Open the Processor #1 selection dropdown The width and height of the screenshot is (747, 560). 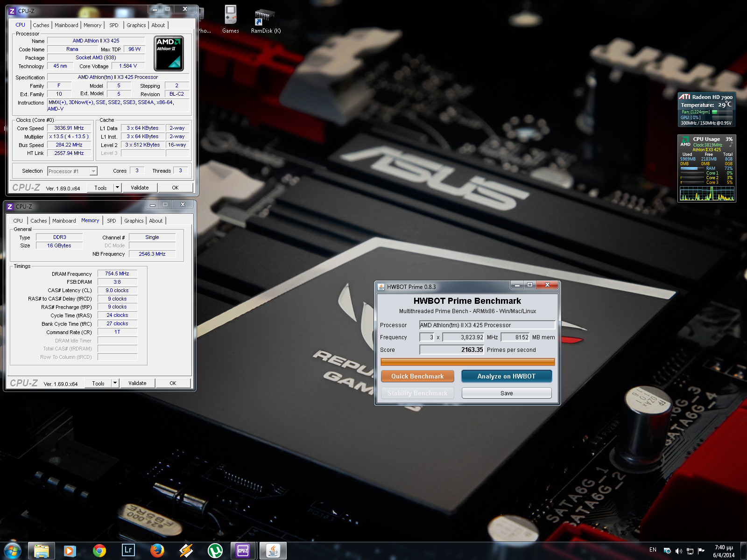(72, 171)
